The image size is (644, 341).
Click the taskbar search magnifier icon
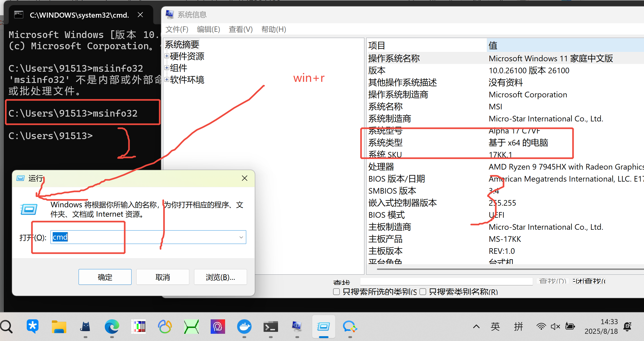click(6, 327)
